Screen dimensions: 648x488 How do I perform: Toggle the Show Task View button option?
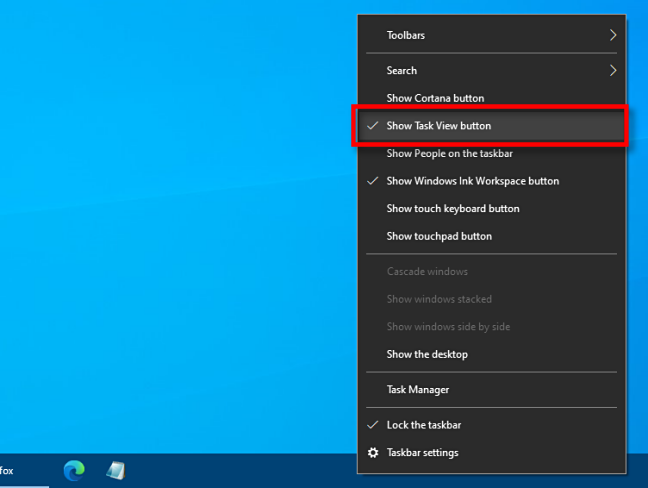[x=439, y=126]
